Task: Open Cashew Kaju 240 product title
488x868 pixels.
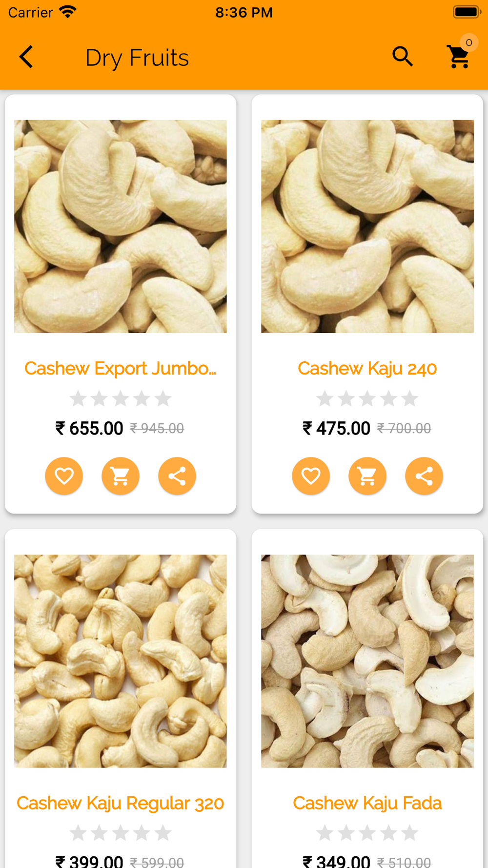Action: [367, 369]
